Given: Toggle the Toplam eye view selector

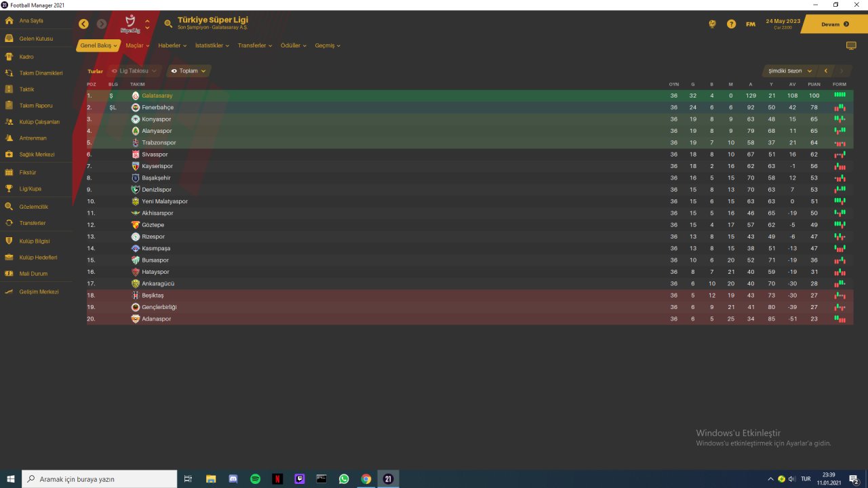Looking at the screenshot, I should [189, 70].
